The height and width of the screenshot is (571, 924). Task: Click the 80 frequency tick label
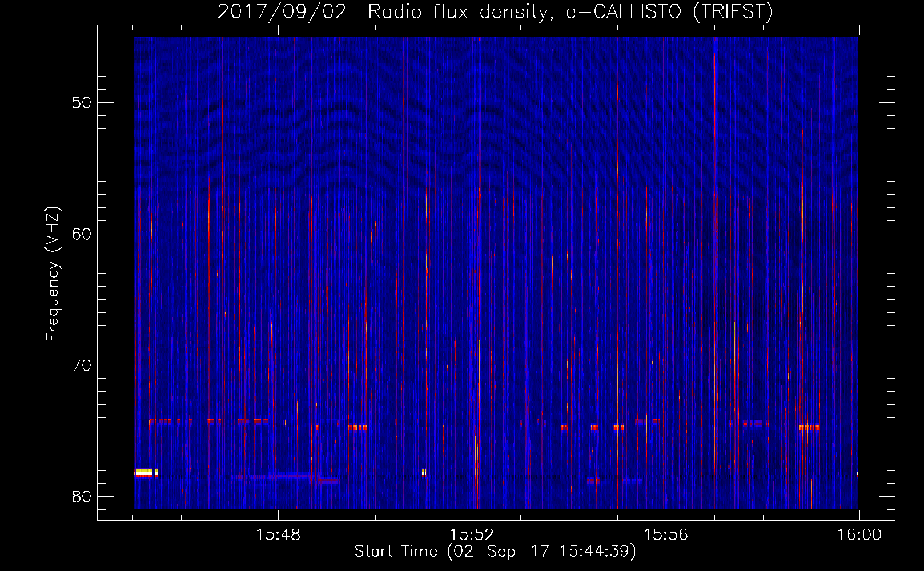point(82,497)
